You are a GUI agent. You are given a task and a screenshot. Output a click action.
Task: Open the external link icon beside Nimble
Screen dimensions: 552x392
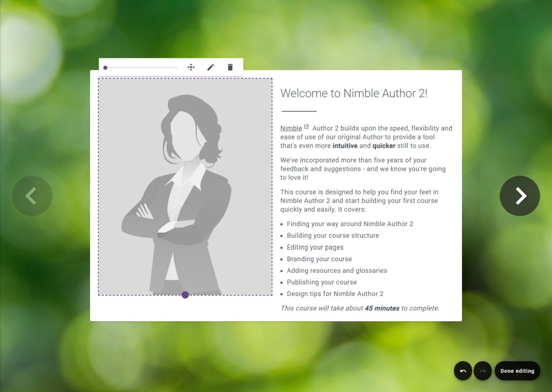(306, 127)
